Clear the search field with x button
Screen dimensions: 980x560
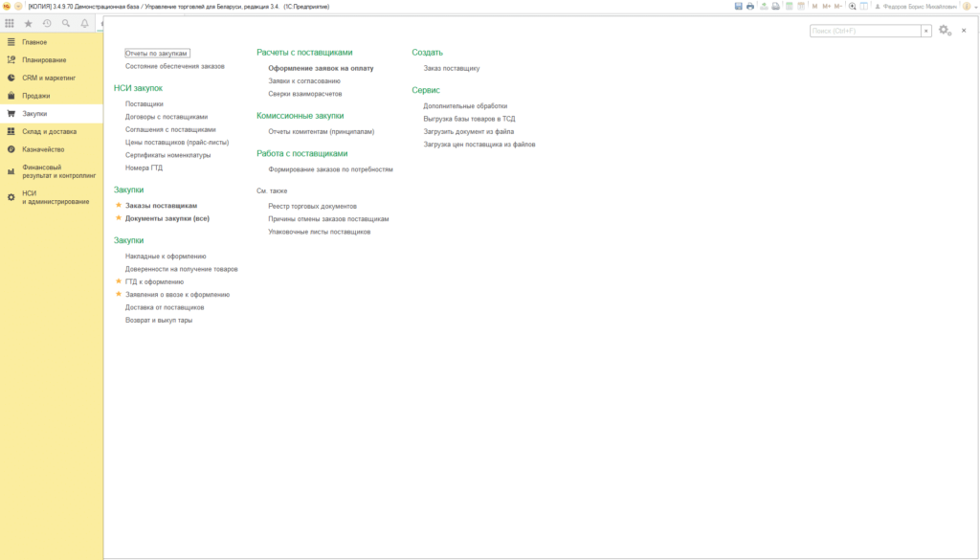(x=926, y=31)
